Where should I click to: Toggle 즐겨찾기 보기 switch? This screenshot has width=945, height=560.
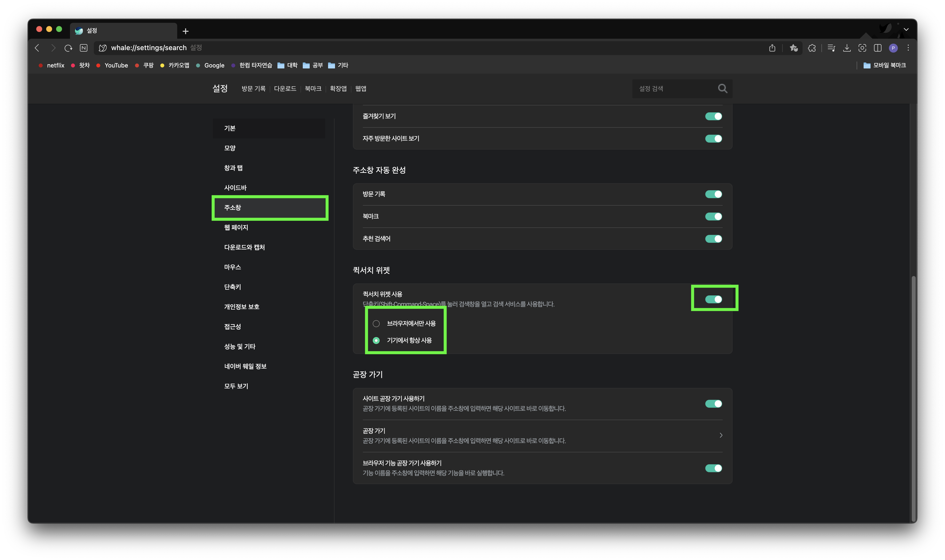click(713, 116)
